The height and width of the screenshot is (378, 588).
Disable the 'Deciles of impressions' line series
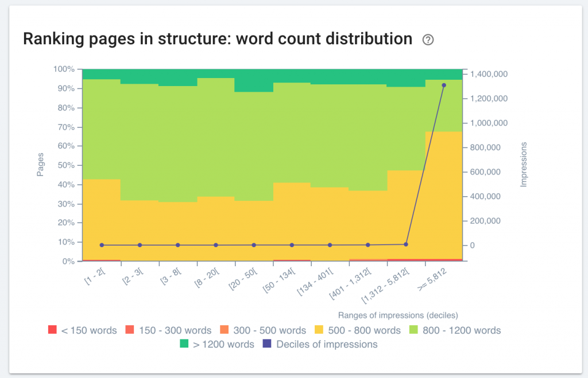[x=320, y=344]
